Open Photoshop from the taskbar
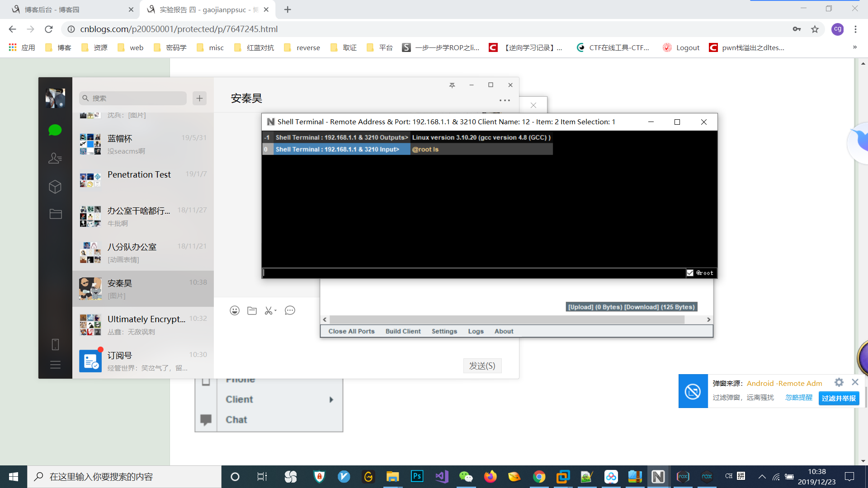 tap(416, 476)
